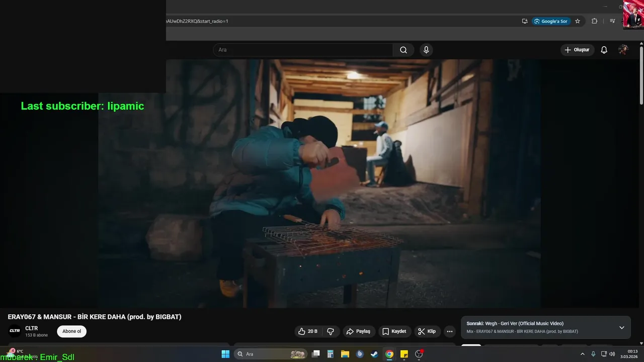Open the Windows Start menu
The image size is (644, 362).
click(225, 354)
